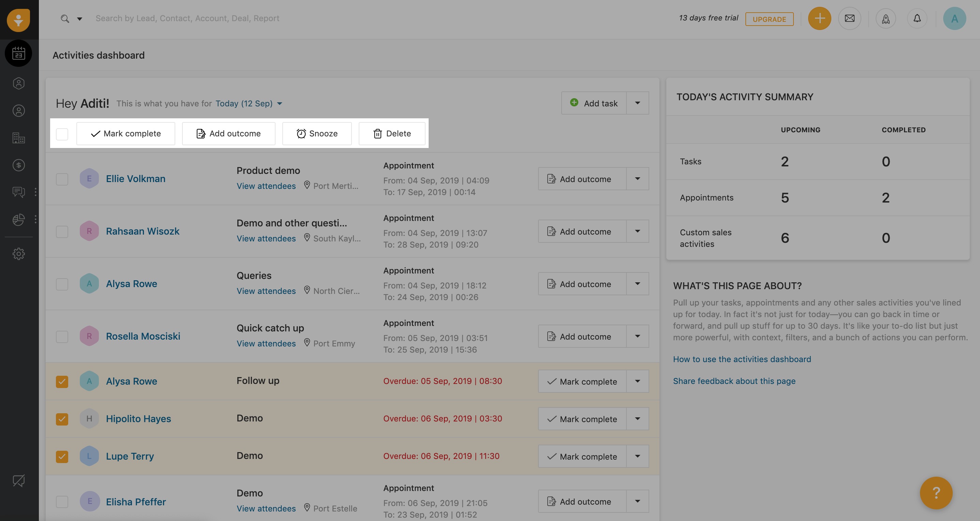Screen dimensions: 980x521
Task: Check the Ellie Volkman appointment checkbox
Action: (x=62, y=179)
